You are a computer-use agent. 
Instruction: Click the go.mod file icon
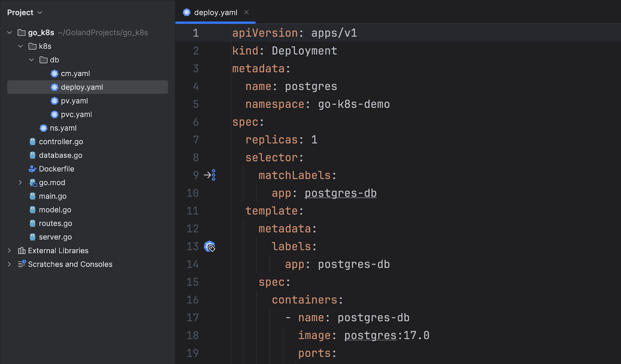coord(33,182)
